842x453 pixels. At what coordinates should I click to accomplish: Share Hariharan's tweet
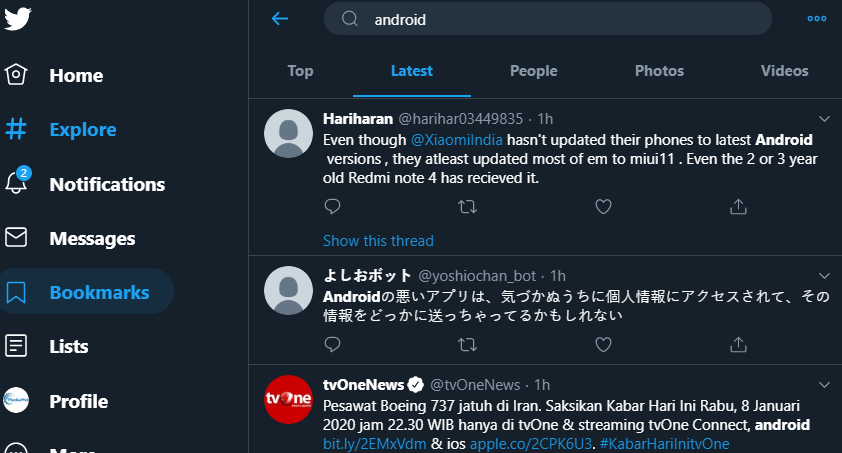738,206
